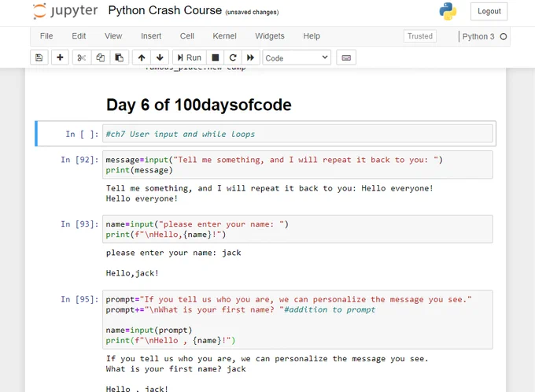Open the command palette keyboard icon
535x392 pixels.
point(346,57)
